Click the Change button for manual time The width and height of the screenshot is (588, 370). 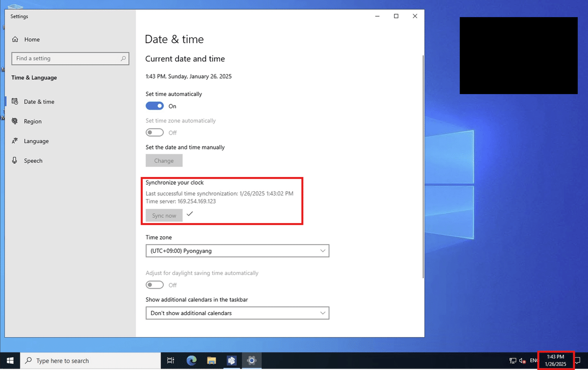click(x=164, y=160)
